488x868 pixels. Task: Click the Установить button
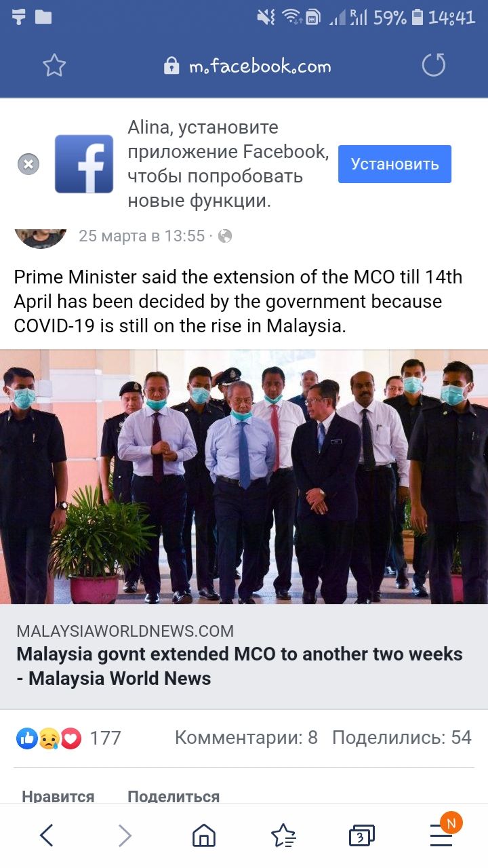394,164
